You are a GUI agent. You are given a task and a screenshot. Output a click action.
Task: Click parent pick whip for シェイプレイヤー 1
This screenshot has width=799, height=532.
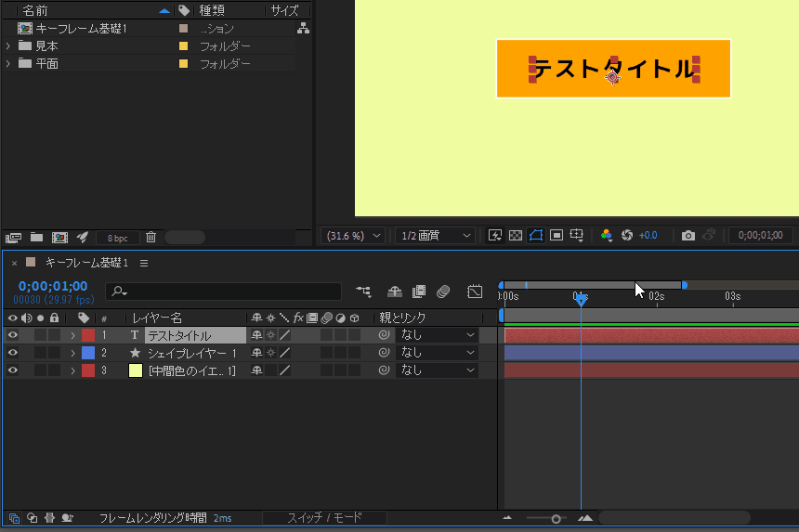point(385,352)
